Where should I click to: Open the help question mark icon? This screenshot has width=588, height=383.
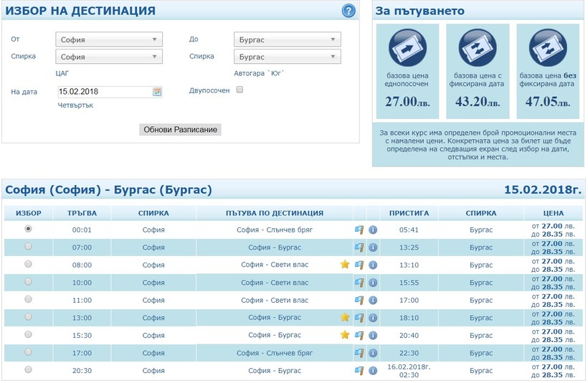point(348,11)
